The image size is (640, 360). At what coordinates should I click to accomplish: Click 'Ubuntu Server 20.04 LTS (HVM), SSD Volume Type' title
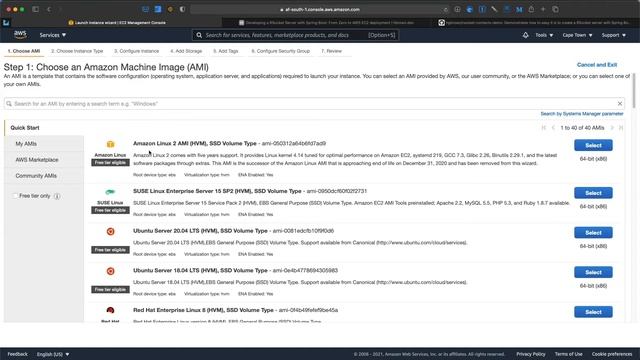click(x=200, y=231)
